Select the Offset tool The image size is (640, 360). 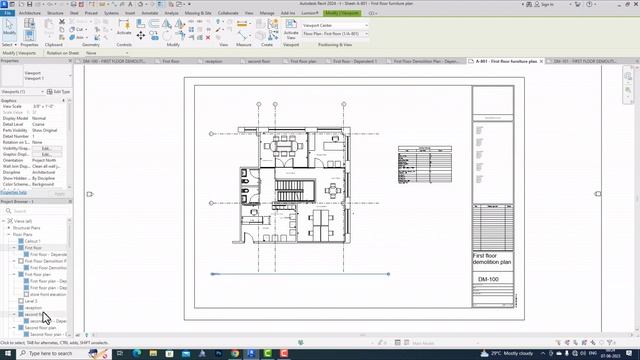pos(154,24)
